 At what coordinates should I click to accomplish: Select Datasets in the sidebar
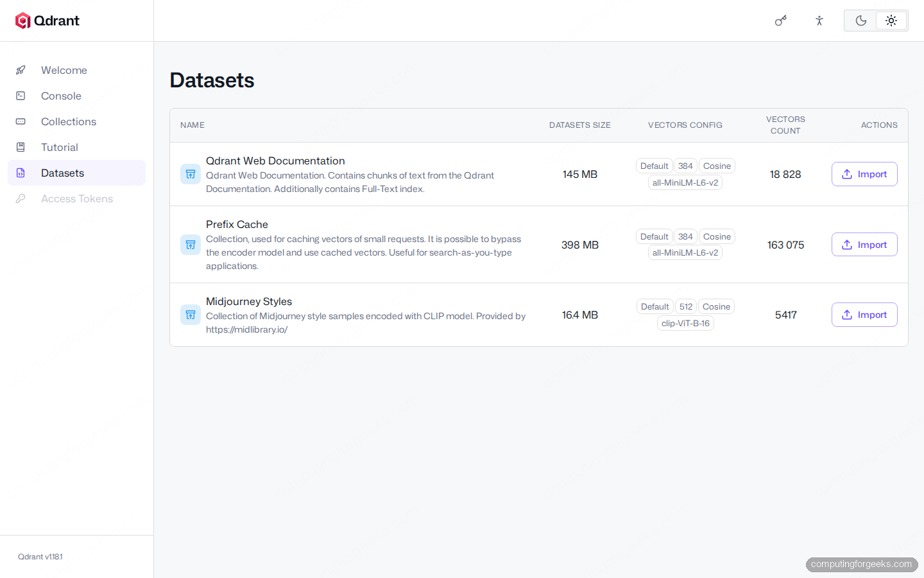[77, 173]
